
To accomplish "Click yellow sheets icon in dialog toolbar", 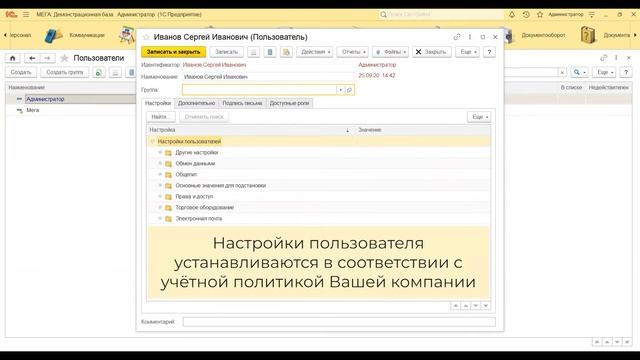I will point(286,52).
